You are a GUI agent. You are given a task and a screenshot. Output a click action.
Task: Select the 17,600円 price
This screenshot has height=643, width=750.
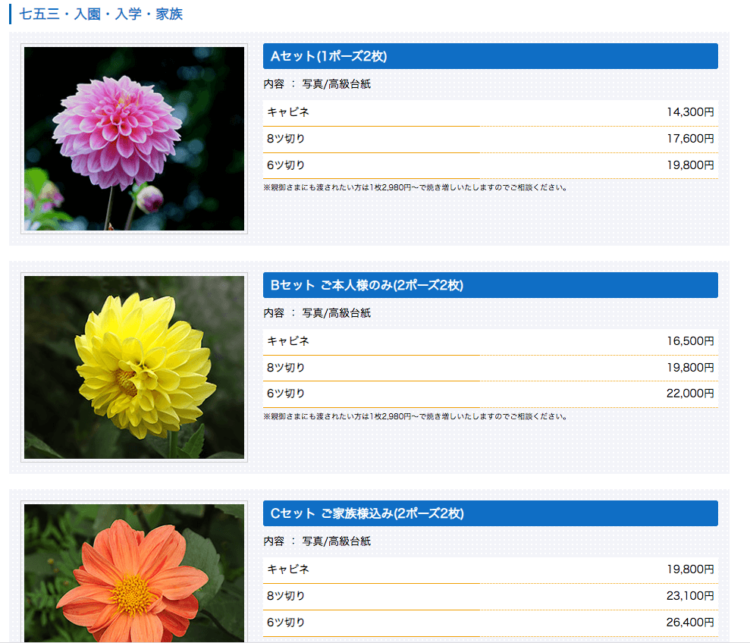(690, 139)
